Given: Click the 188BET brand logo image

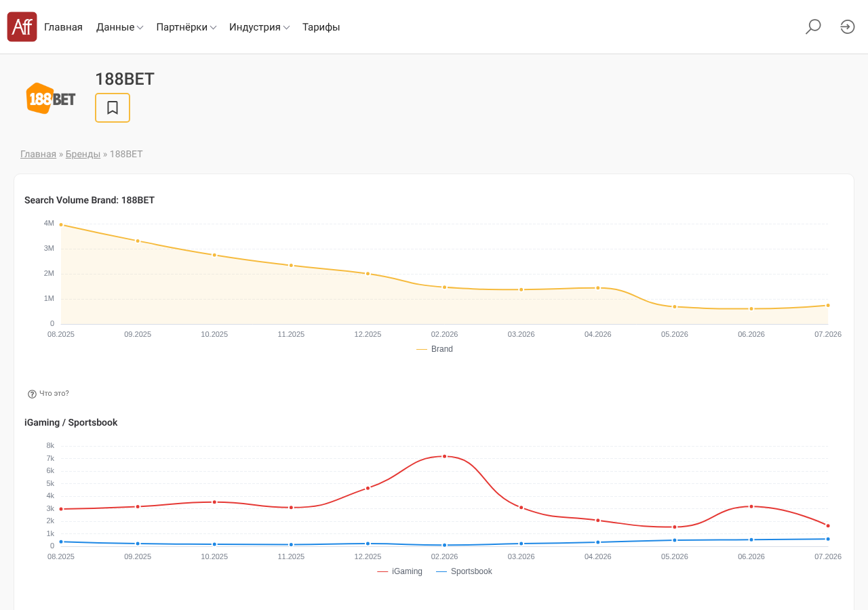Looking at the screenshot, I should [51, 99].
